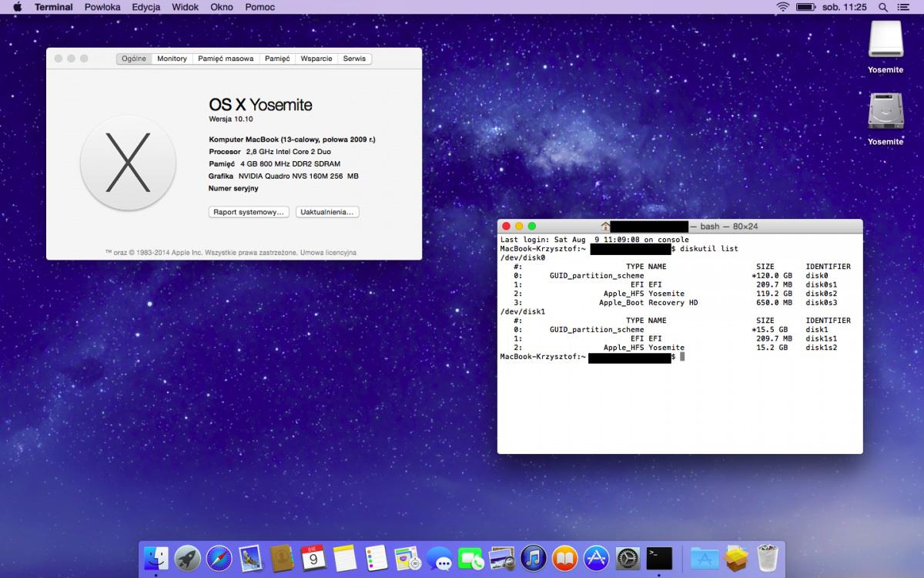
Task: Open System Preferences gear in dock
Action: 628,557
